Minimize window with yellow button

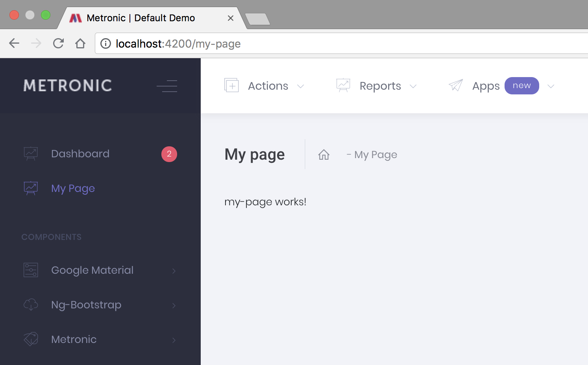[30, 15]
